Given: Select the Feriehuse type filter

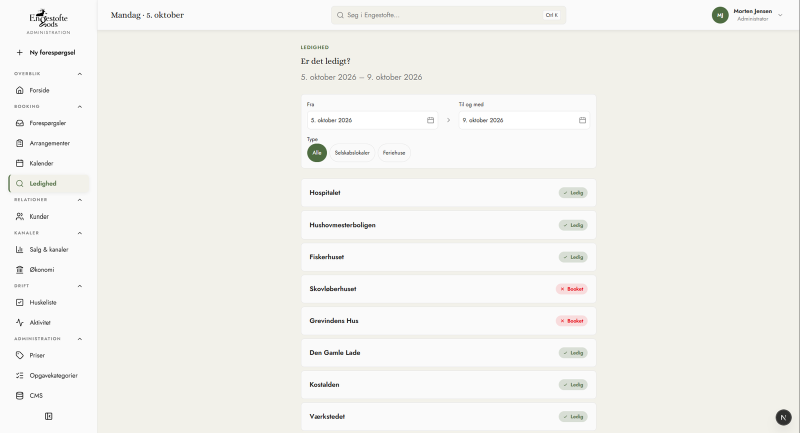Looking at the screenshot, I should (394, 153).
